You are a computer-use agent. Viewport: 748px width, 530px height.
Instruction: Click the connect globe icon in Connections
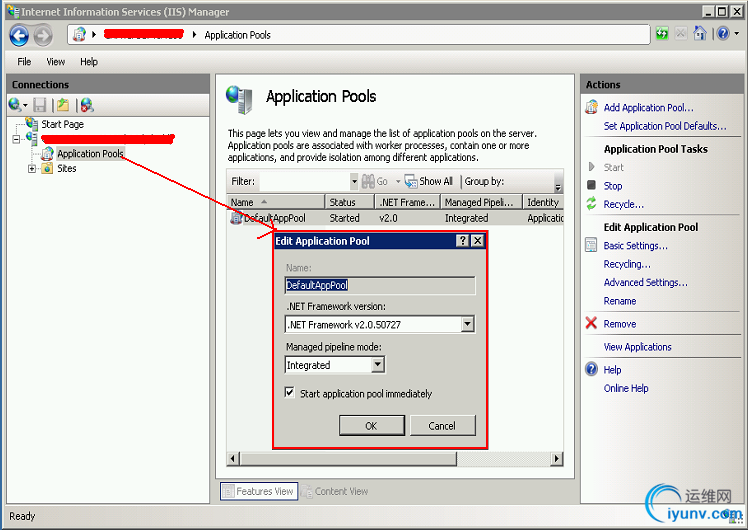click(15, 104)
